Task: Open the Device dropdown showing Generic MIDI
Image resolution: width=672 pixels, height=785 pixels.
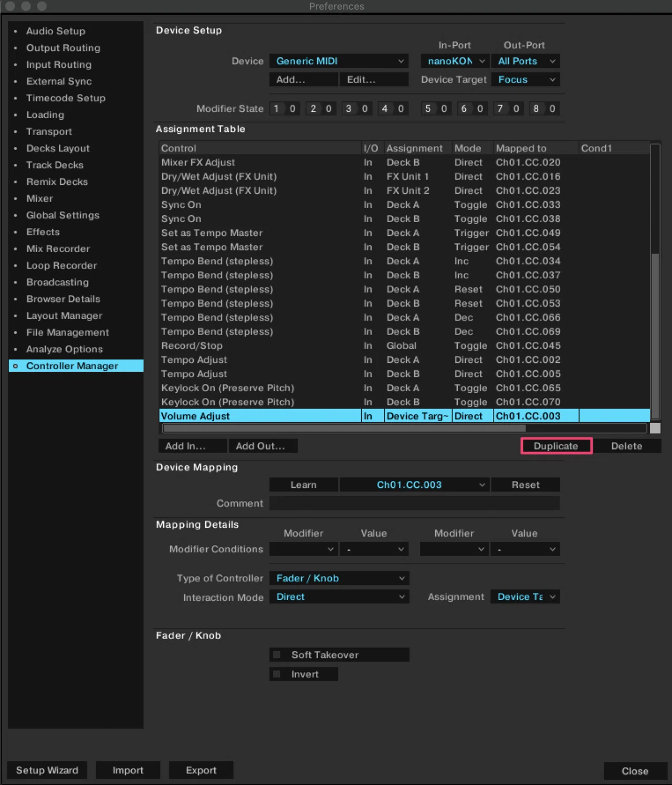Action: click(339, 61)
